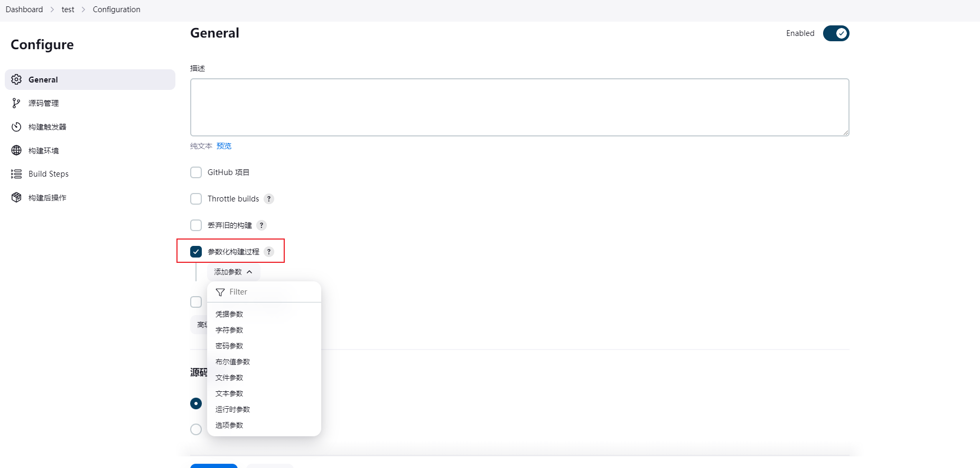Screen dimensions: 980x468
Task: Check the GitHub 项目 checkbox
Action: point(196,172)
